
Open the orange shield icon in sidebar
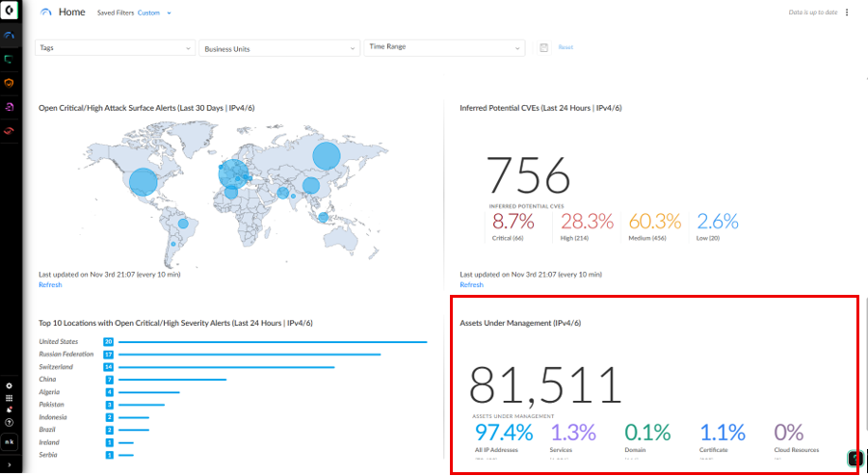pos(9,83)
